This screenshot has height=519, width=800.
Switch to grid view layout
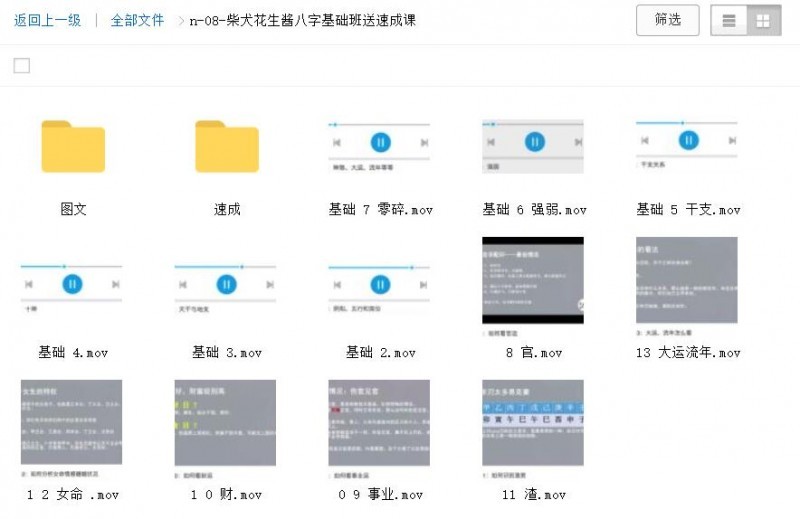tap(763, 20)
